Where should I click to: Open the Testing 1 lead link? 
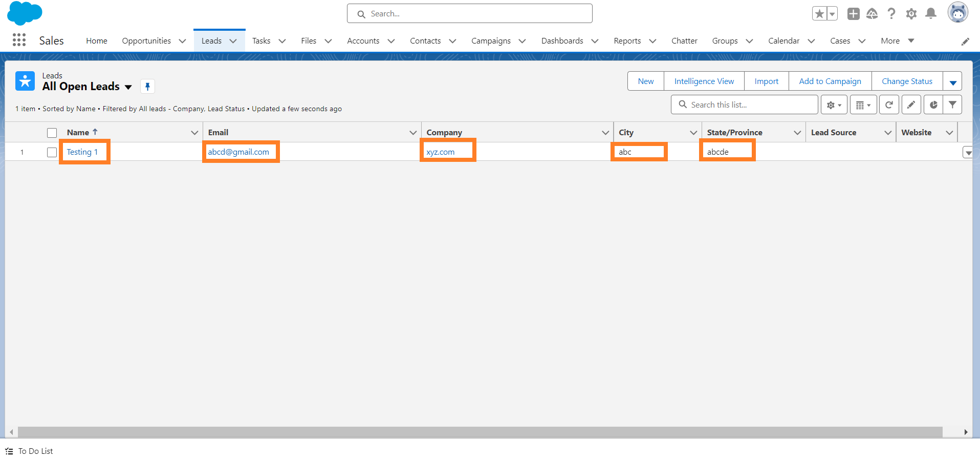click(82, 152)
